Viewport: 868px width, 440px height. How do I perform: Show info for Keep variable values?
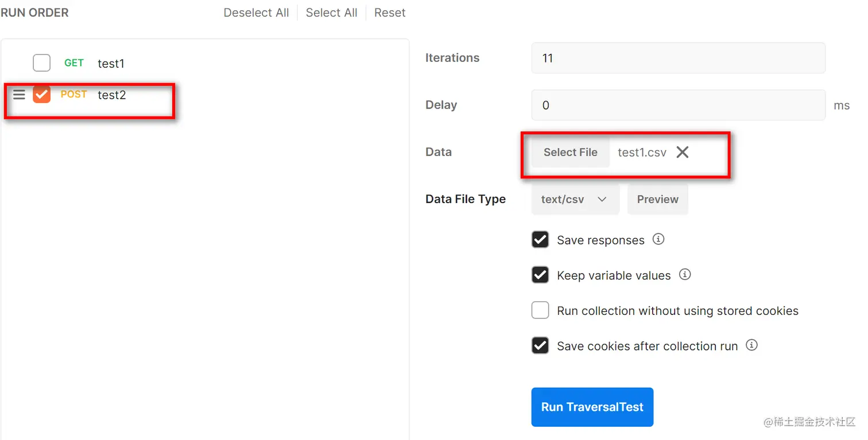(685, 275)
